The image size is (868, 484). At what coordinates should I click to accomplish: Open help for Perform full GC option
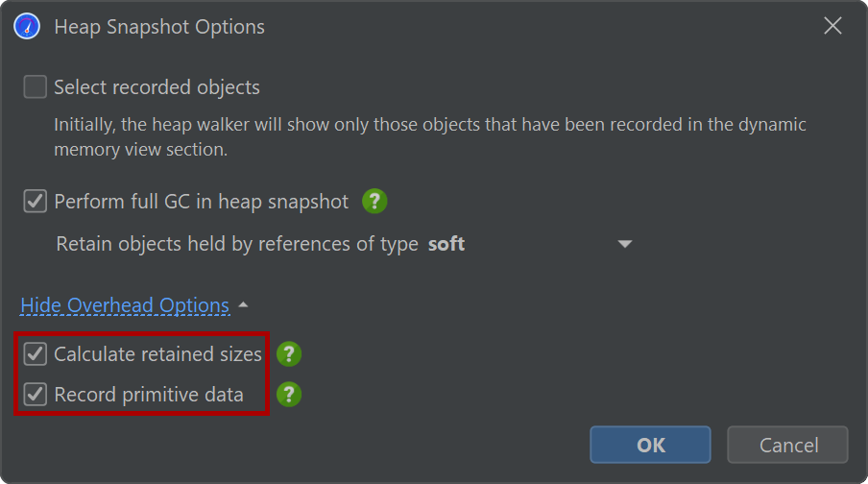coord(374,202)
